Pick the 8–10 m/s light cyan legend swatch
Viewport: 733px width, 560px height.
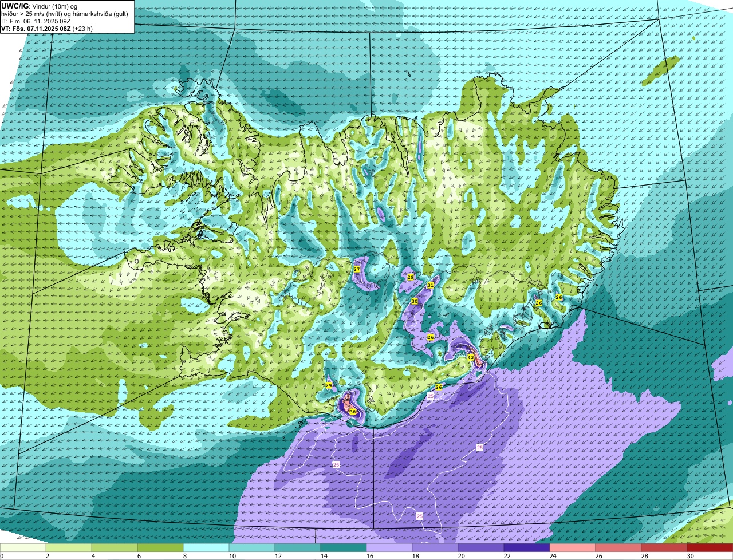pos(206,547)
